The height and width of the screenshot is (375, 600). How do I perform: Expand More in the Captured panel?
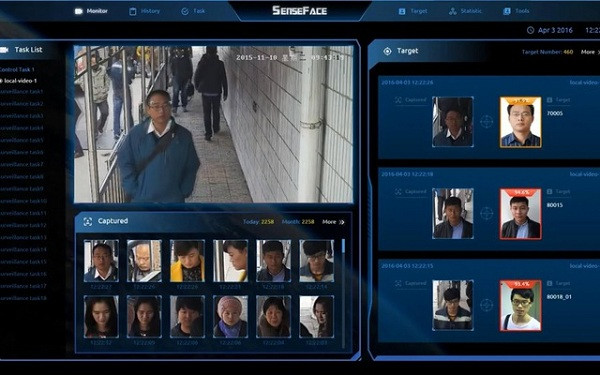tap(333, 222)
